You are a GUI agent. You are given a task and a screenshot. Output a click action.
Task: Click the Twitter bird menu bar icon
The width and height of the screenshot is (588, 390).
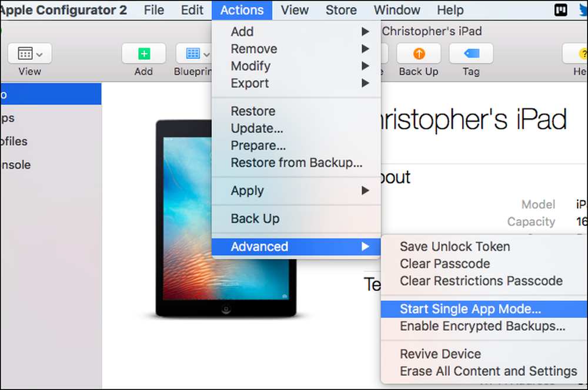(583, 10)
